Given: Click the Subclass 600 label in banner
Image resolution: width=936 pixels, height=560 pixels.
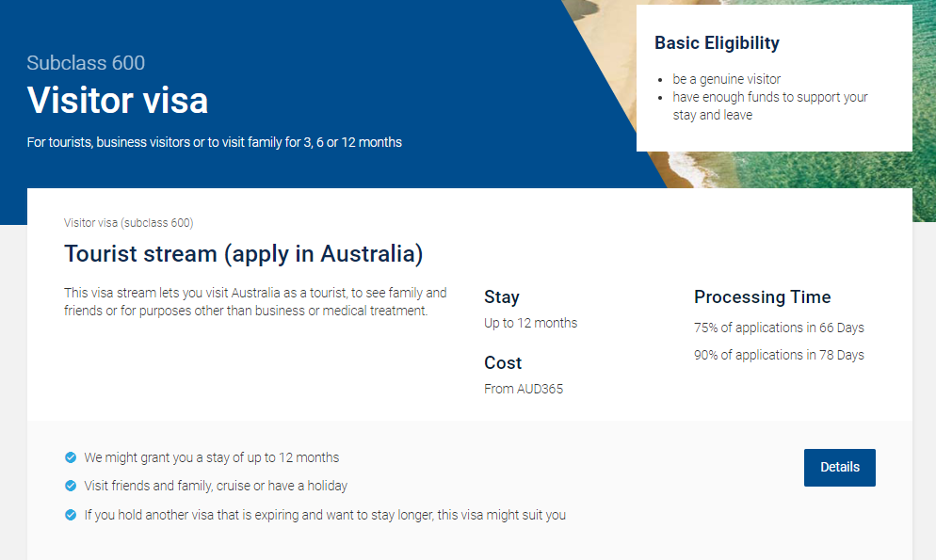Looking at the screenshot, I should pos(86,63).
